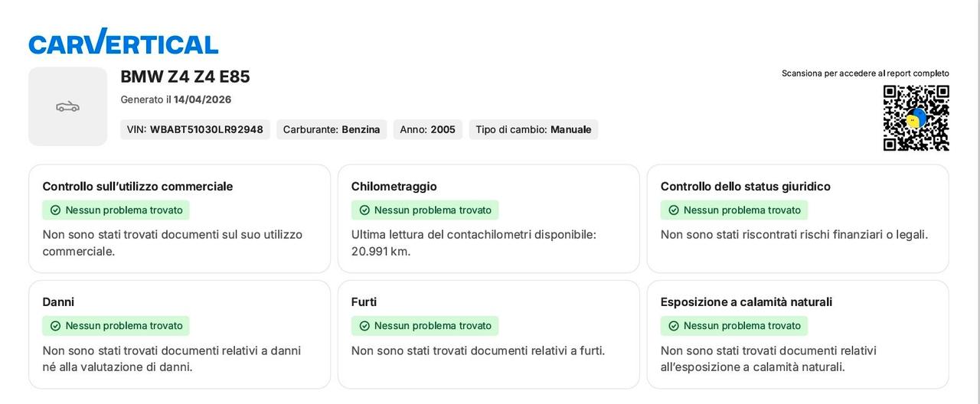Click the carVertical logo
This screenshot has height=404, width=980.
click(123, 42)
